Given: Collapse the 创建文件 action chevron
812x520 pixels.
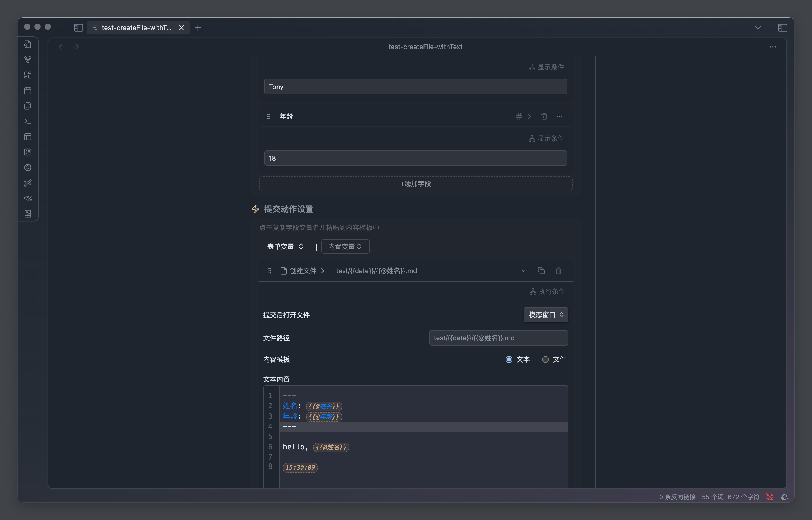Looking at the screenshot, I should [x=523, y=271].
